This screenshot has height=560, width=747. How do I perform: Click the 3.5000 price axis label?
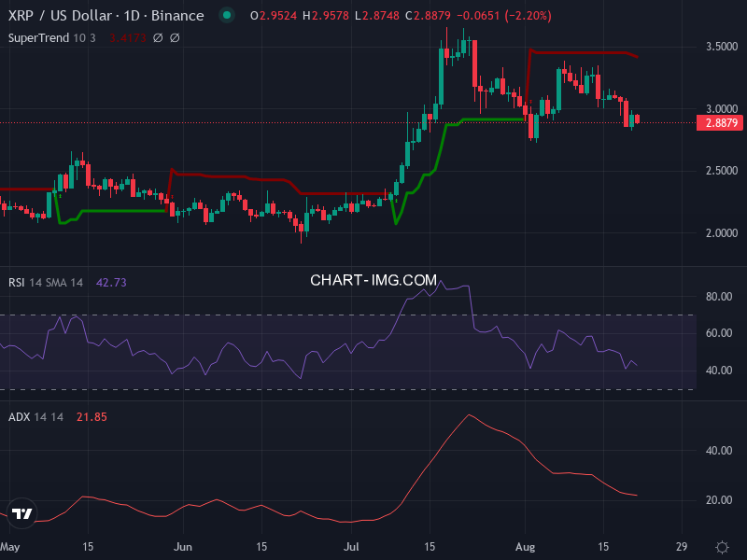coord(721,47)
